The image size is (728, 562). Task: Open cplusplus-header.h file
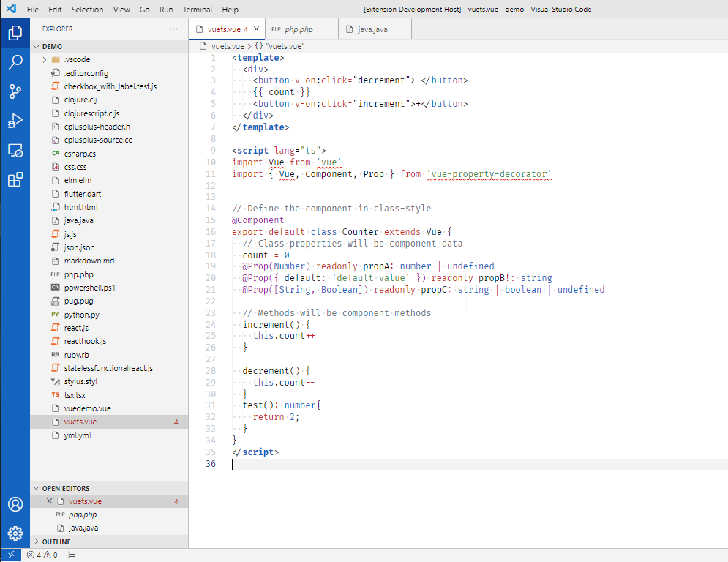[x=109, y=127]
